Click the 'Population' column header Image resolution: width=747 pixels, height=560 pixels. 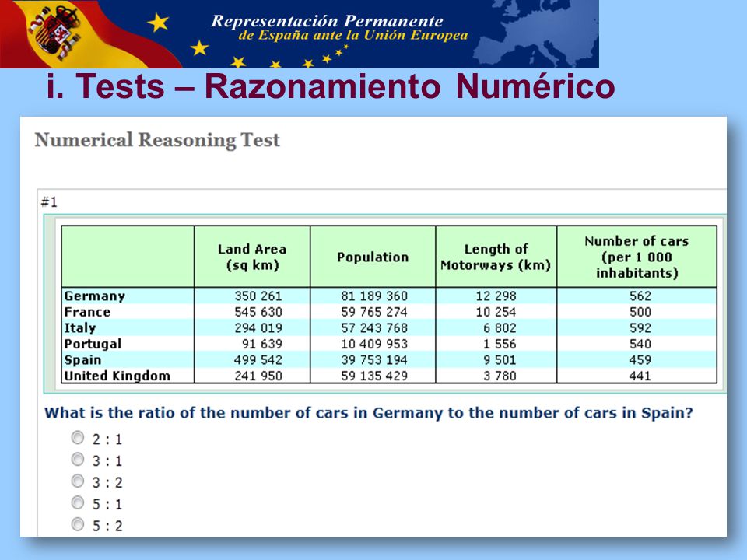(x=373, y=257)
